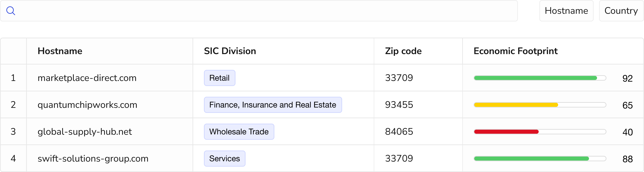
Task: Click zip code 93455 cell
Action: coord(399,105)
